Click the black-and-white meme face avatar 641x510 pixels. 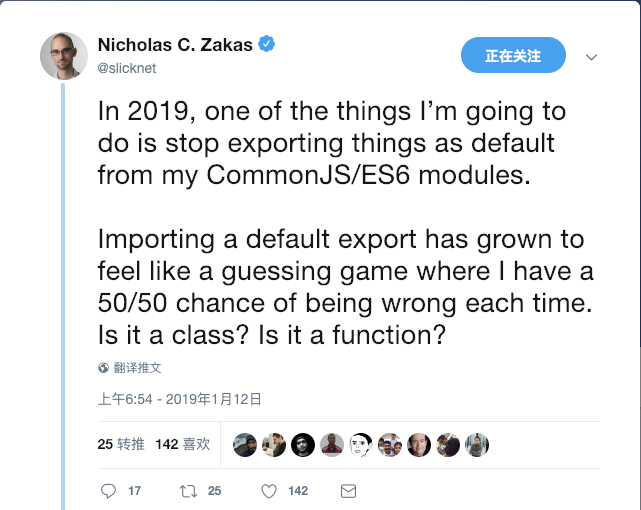(x=361, y=445)
